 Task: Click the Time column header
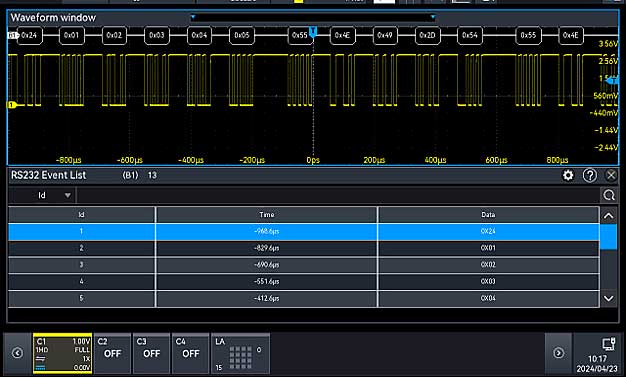click(x=267, y=215)
